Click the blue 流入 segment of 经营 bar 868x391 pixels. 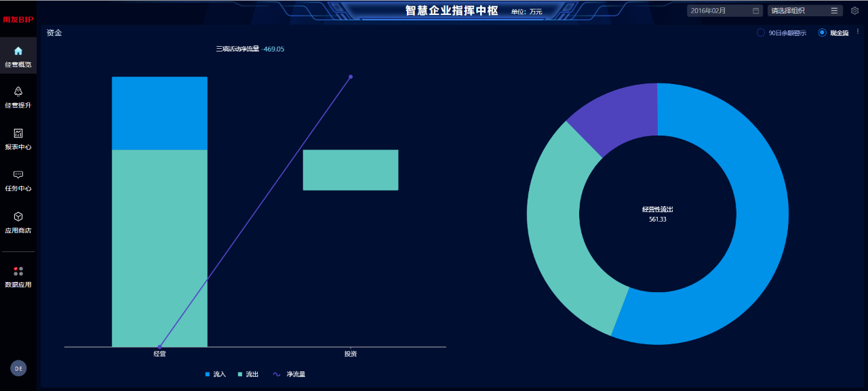point(159,113)
